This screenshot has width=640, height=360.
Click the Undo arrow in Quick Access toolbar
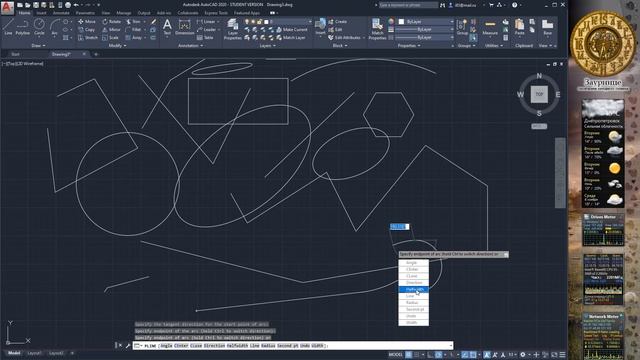coord(76,5)
